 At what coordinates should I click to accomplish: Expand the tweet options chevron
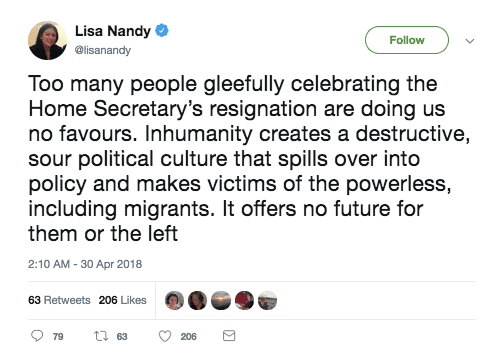470,41
